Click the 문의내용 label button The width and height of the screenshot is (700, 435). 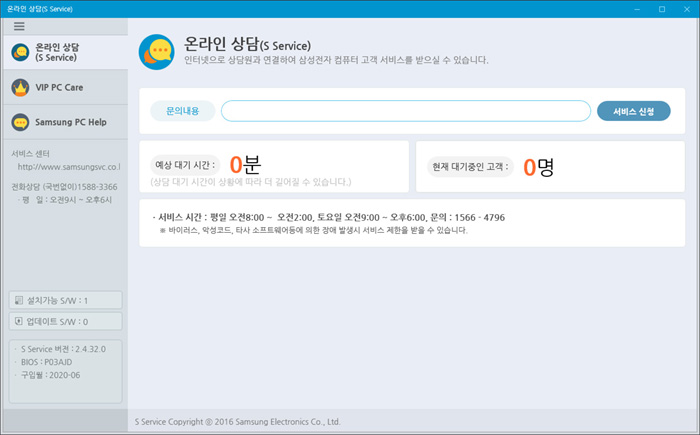point(183,111)
